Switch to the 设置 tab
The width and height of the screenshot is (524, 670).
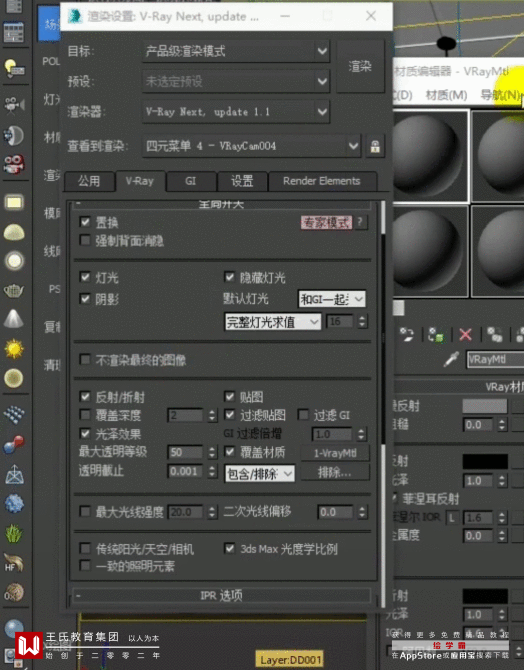(x=242, y=181)
